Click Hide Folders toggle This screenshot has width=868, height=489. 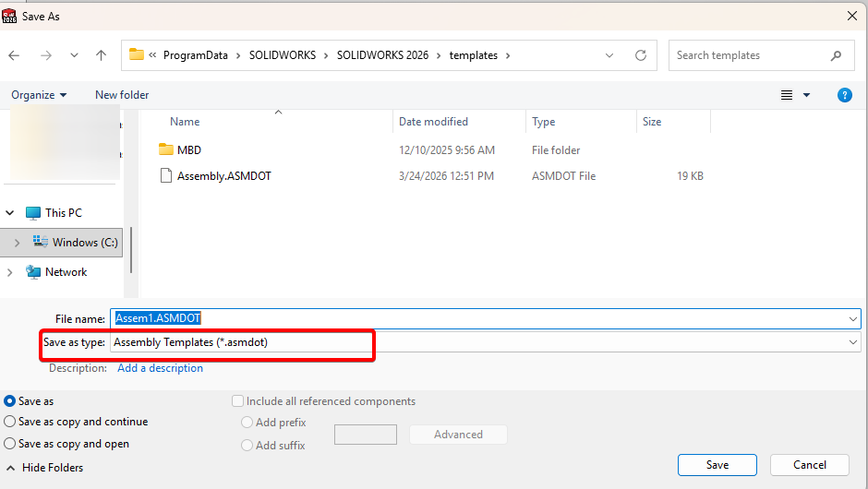(x=44, y=468)
